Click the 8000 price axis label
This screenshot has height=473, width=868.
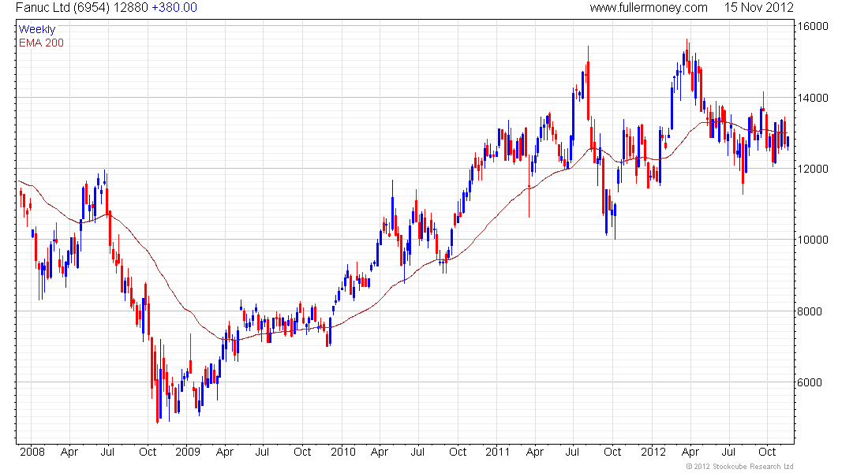click(x=810, y=311)
